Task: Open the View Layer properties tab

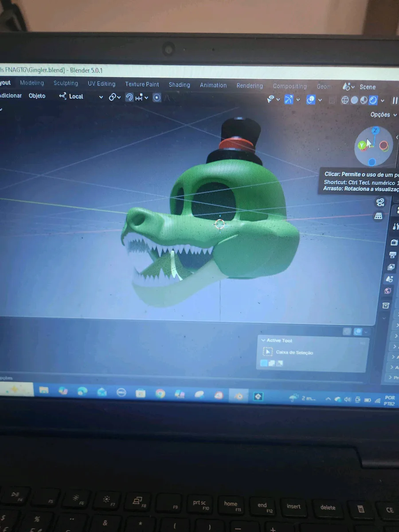Action: [391, 267]
